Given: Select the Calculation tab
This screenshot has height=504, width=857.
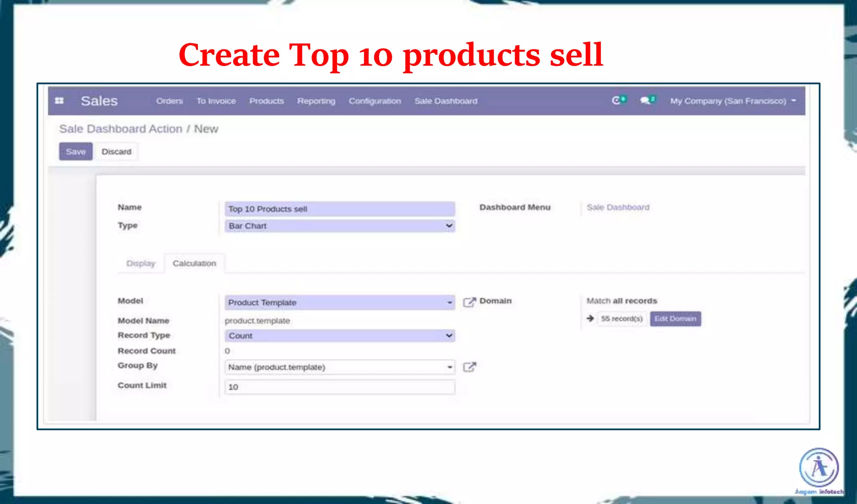Looking at the screenshot, I should pos(195,264).
